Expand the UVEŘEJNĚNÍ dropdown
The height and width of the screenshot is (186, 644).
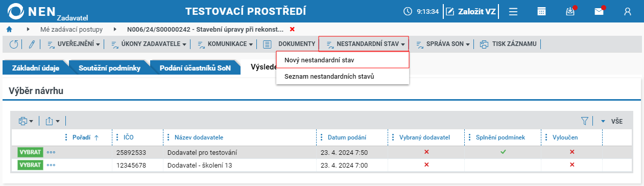[74, 44]
